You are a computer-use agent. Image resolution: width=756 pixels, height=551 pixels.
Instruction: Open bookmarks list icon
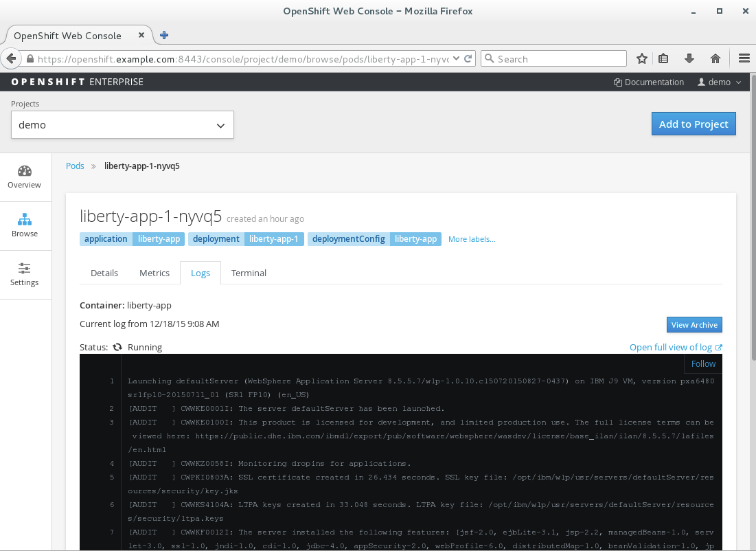click(663, 59)
